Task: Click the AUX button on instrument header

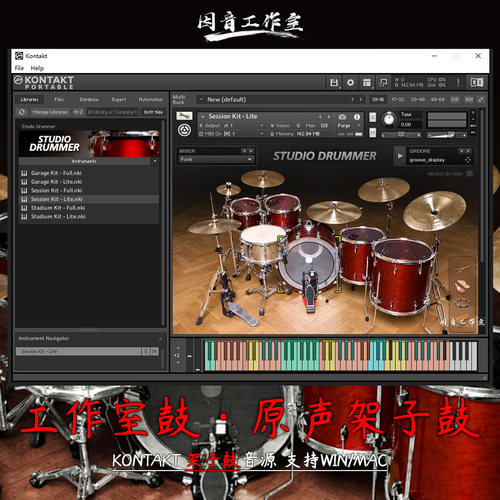Action: (x=473, y=125)
